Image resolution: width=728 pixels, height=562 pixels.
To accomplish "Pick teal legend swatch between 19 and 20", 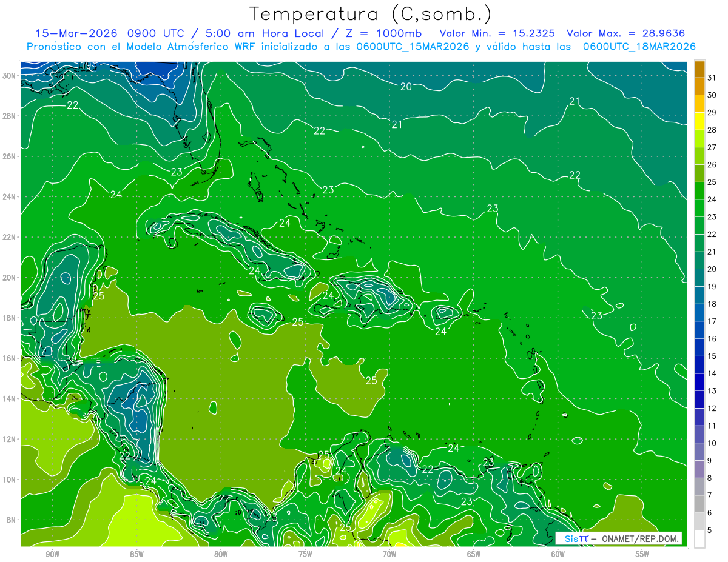I will [x=699, y=278].
